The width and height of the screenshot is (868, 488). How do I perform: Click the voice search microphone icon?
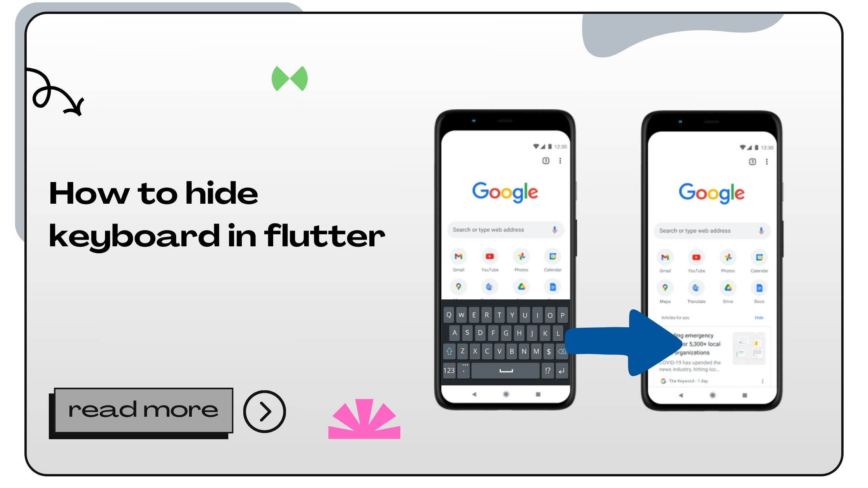point(553,231)
